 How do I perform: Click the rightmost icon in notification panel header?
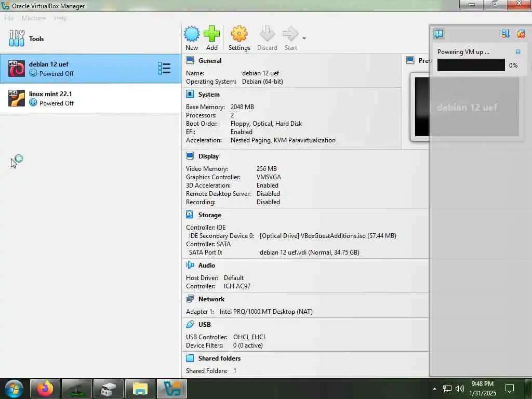coord(521,34)
